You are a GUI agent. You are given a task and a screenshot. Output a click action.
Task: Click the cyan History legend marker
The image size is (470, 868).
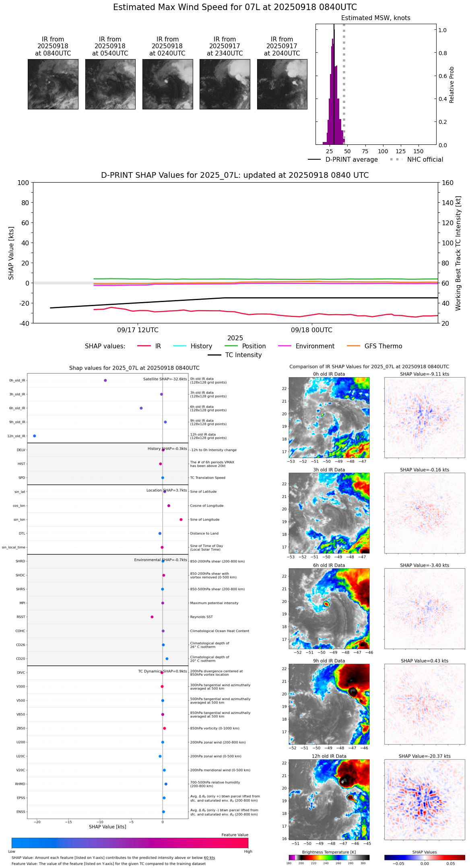tap(179, 346)
